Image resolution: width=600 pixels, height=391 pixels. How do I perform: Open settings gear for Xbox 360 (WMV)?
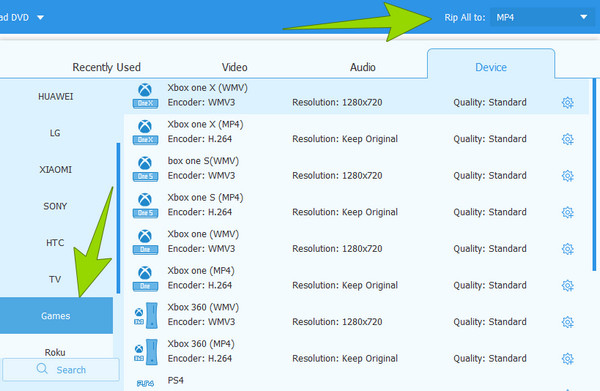point(567,322)
